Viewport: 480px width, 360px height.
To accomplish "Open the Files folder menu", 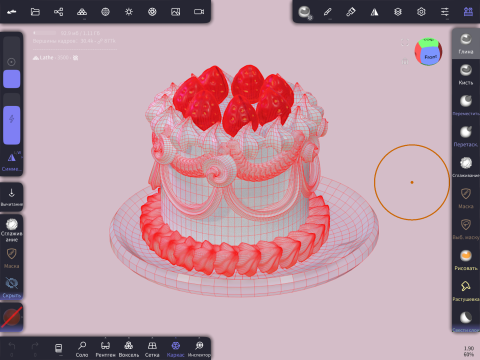I will point(35,12).
